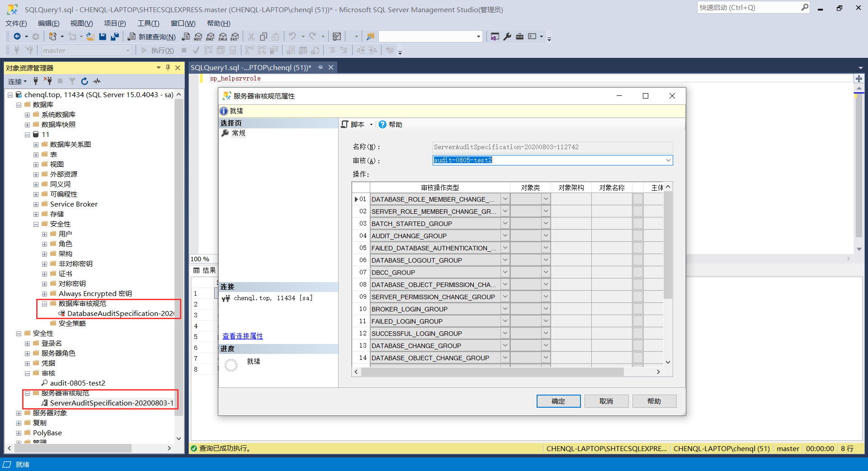The image size is (868, 471).
Task: Click the Open File folder icon
Action: (x=90, y=37)
